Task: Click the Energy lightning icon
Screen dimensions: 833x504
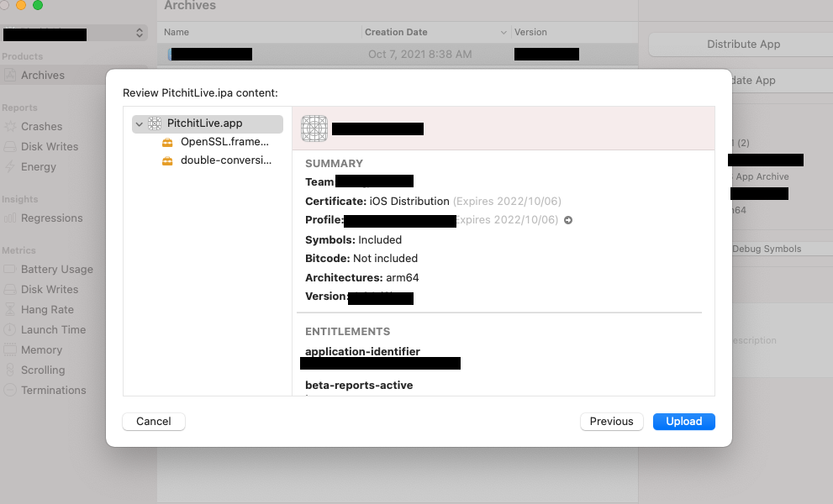Action: (x=10, y=167)
